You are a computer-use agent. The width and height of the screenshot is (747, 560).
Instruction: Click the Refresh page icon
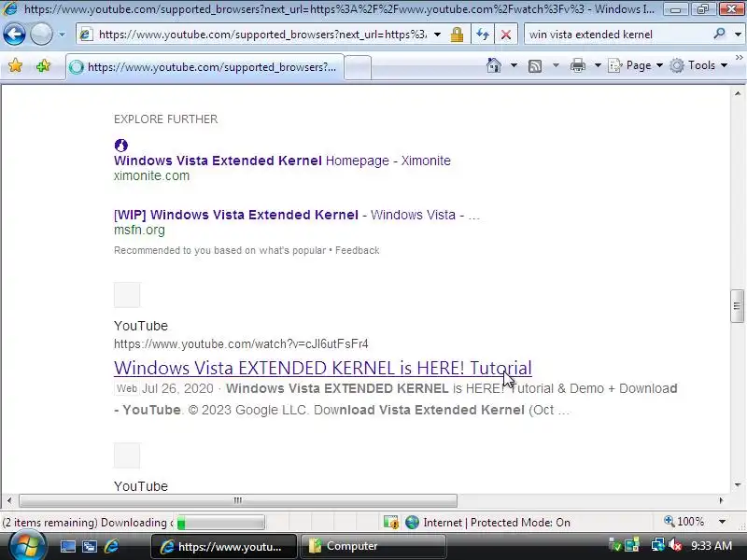[x=483, y=35]
